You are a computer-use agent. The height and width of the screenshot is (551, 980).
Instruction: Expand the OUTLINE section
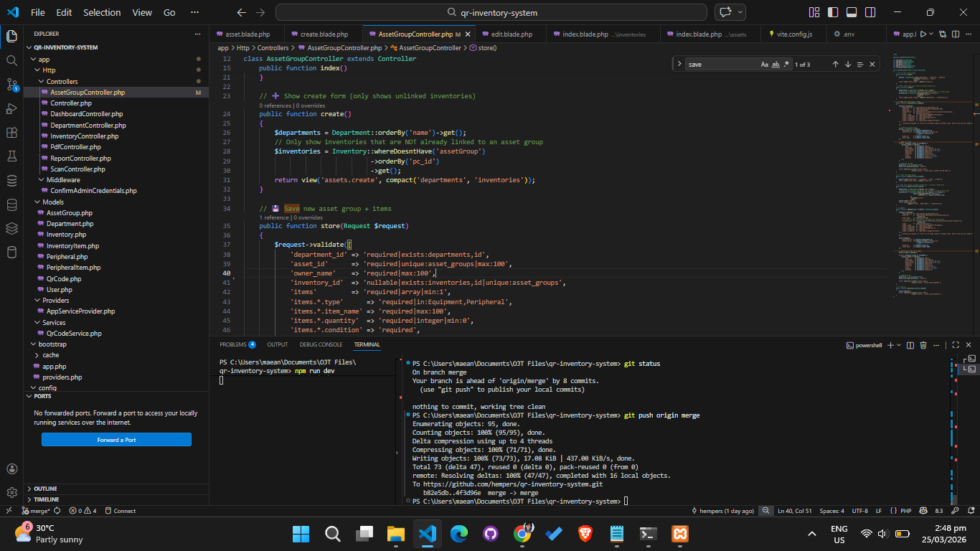click(45, 489)
